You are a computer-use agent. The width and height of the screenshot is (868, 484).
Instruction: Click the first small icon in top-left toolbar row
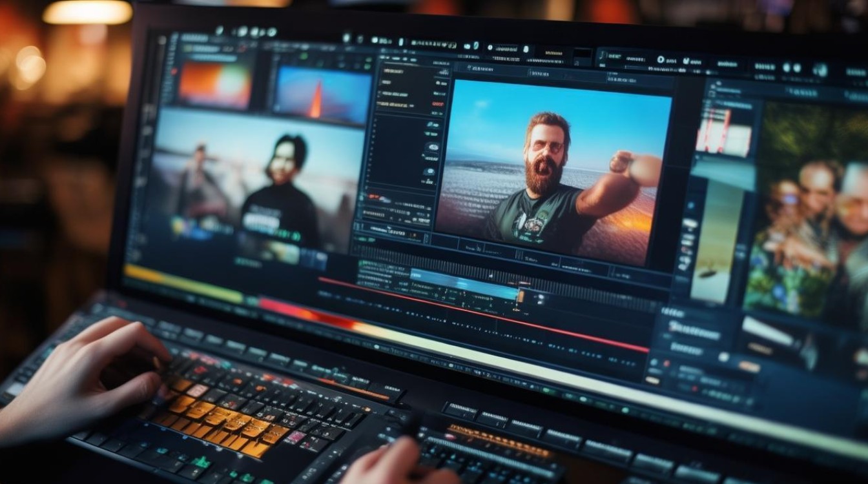[x=219, y=30]
